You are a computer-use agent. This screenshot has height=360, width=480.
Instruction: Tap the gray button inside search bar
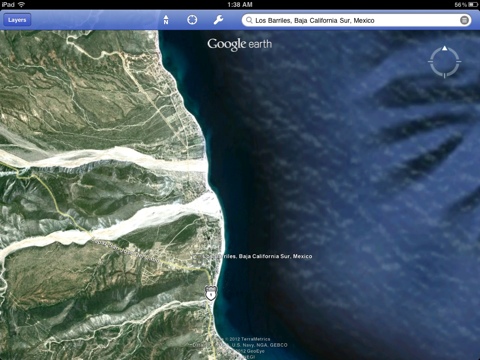click(x=464, y=20)
